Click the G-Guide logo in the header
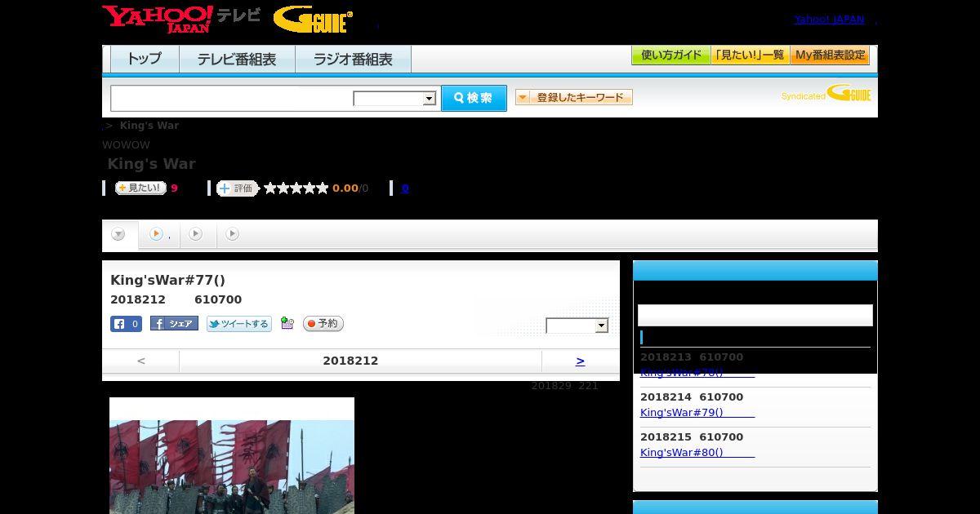This screenshot has width=980, height=514. tap(313, 20)
